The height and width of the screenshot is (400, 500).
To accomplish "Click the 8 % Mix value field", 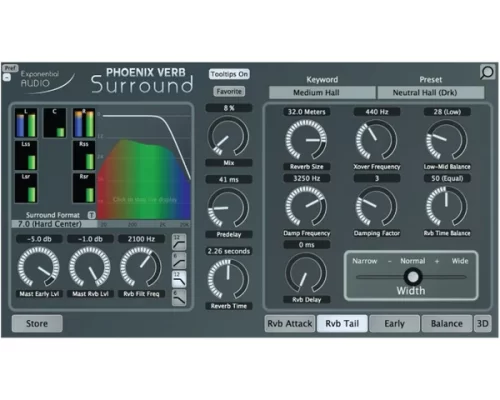I will click(x=229, y=108).
